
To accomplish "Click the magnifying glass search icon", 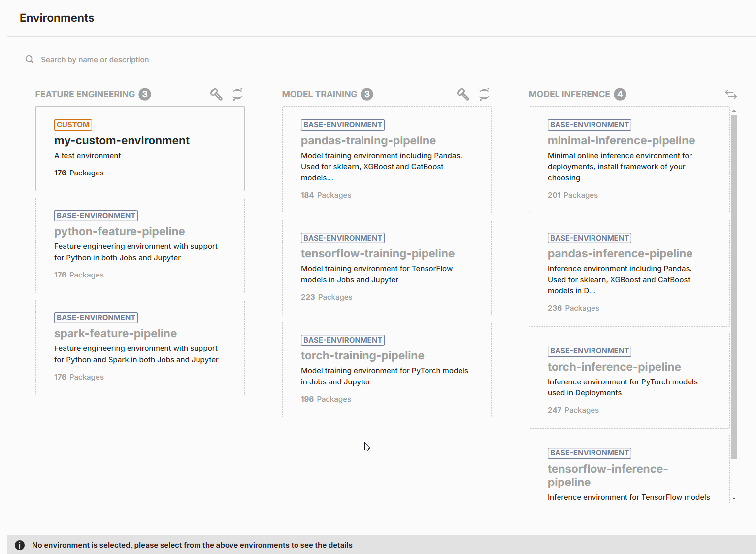I will (x=29, y=59).
